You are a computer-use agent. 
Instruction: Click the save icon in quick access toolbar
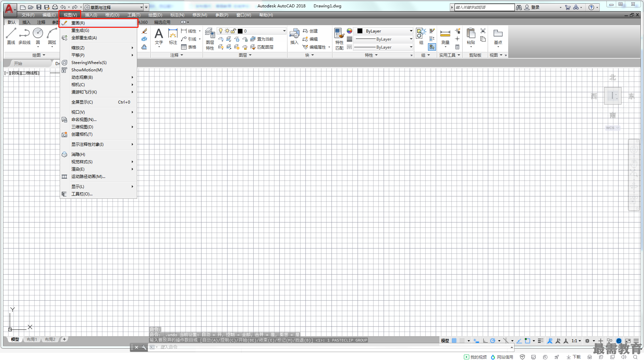pyautogui.click(x=39, y=7)
